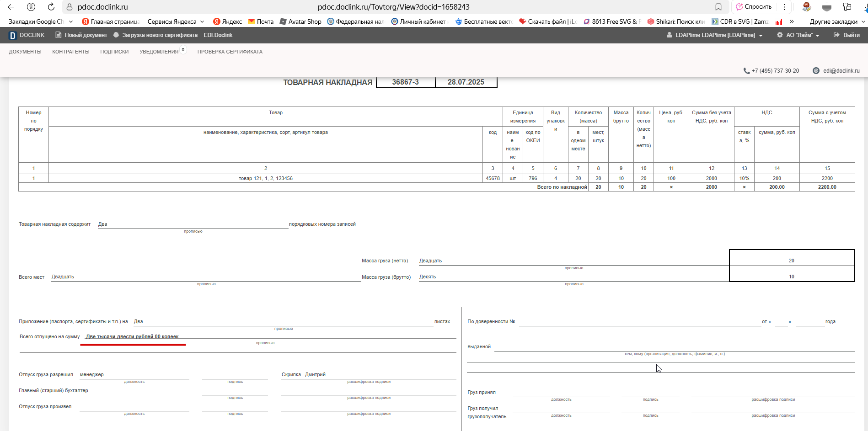The image size is (868, 431).
Task: Click the lock icon in address bar
Action: [x=70, y=7]
